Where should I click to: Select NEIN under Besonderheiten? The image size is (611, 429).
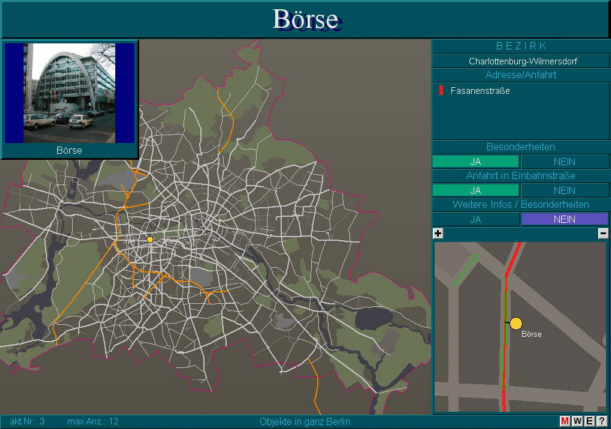tap(564, 161)
